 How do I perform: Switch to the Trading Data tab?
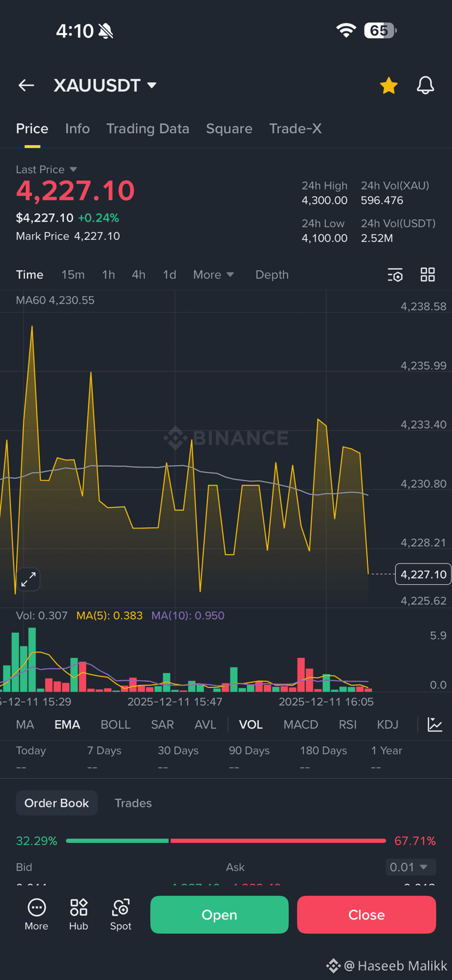(147, 128)
